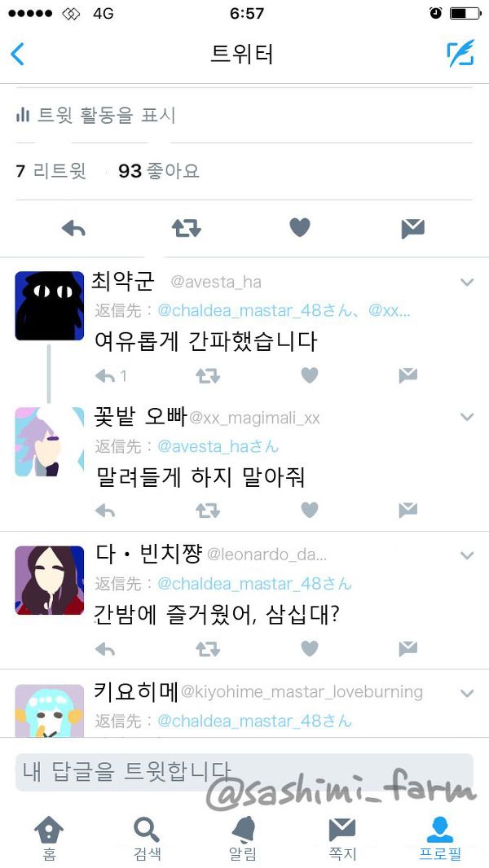Tap the compose new tweet quill icon
The image size is (489, 868).
(x=460, y=53)
